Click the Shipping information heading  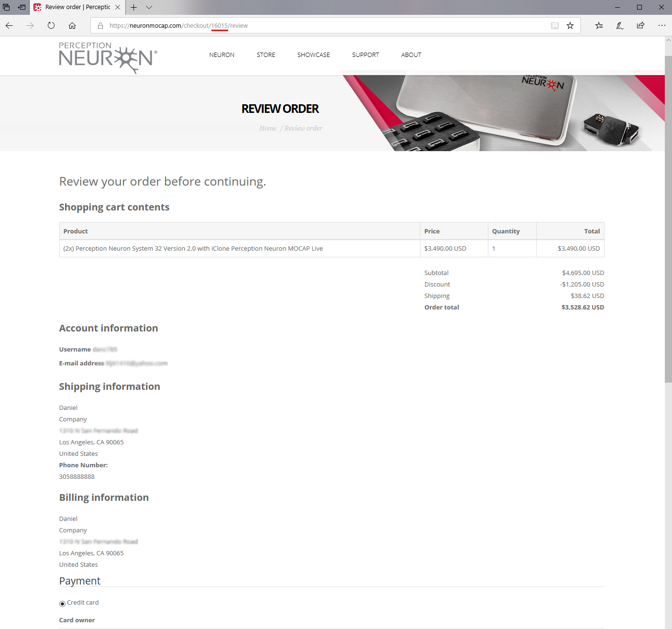(110, 387)
